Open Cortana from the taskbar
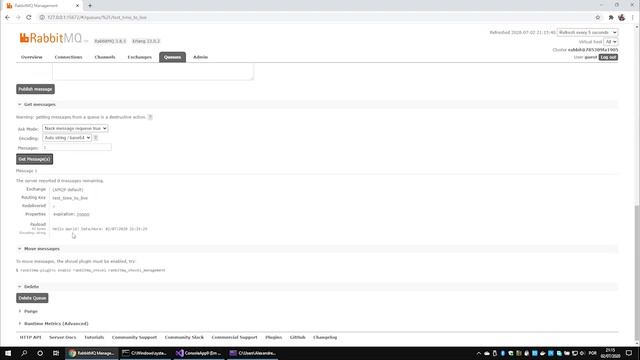The width and height of the screenshot is (640, 360). [x=40, y=353]
